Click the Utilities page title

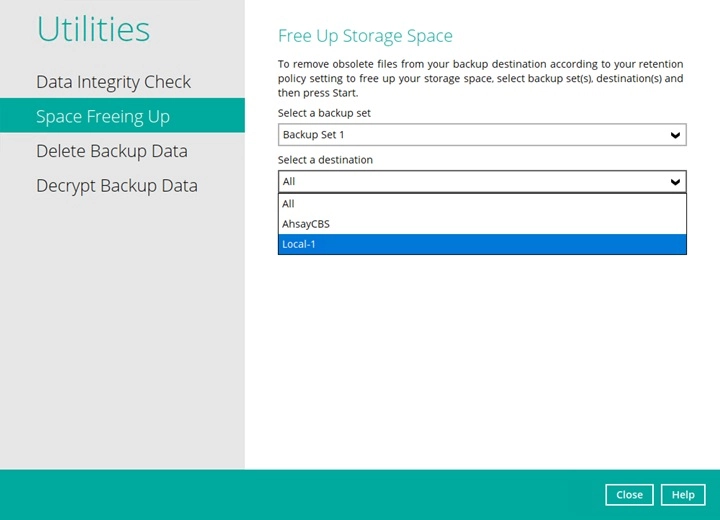coord(93,29)
